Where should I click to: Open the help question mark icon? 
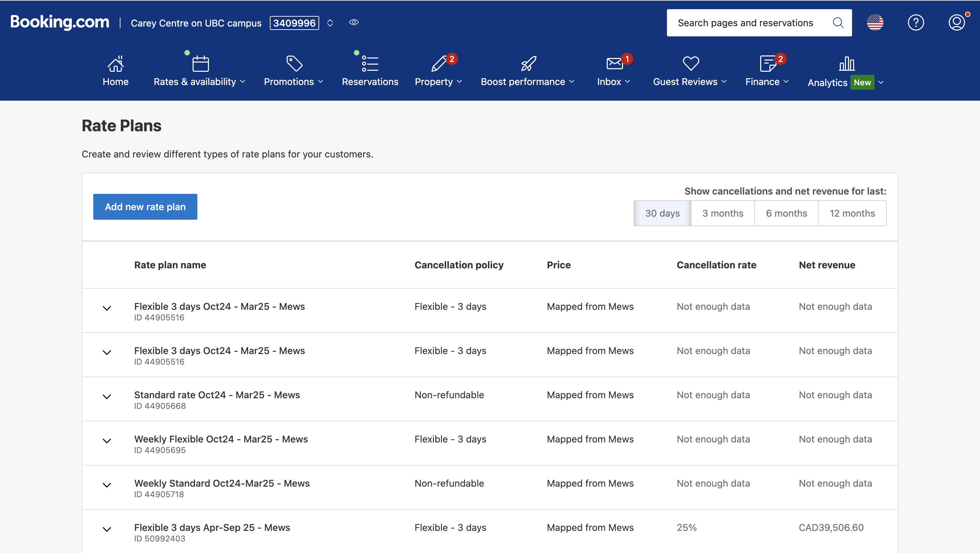[x=915, y=23]
